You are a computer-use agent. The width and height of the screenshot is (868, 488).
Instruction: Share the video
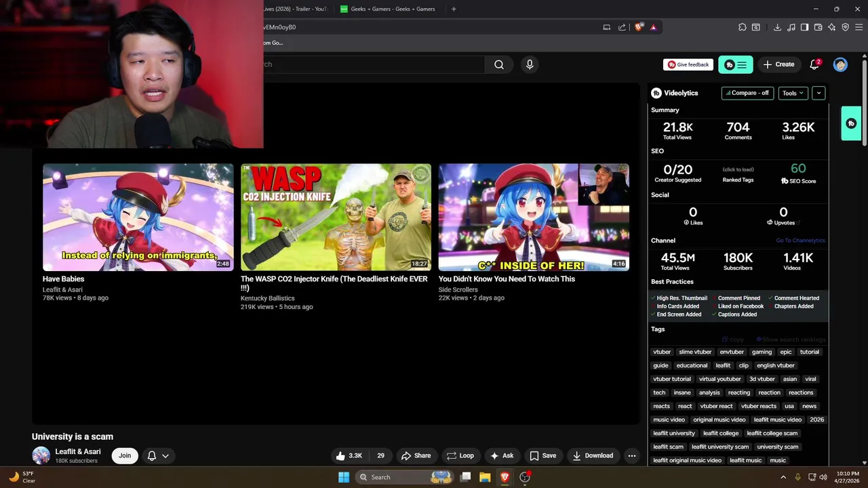pos(416,455)
